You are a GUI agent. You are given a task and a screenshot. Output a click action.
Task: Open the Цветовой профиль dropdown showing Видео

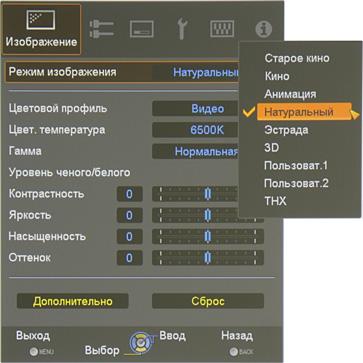pyautogui.click(x=195, y=109)
